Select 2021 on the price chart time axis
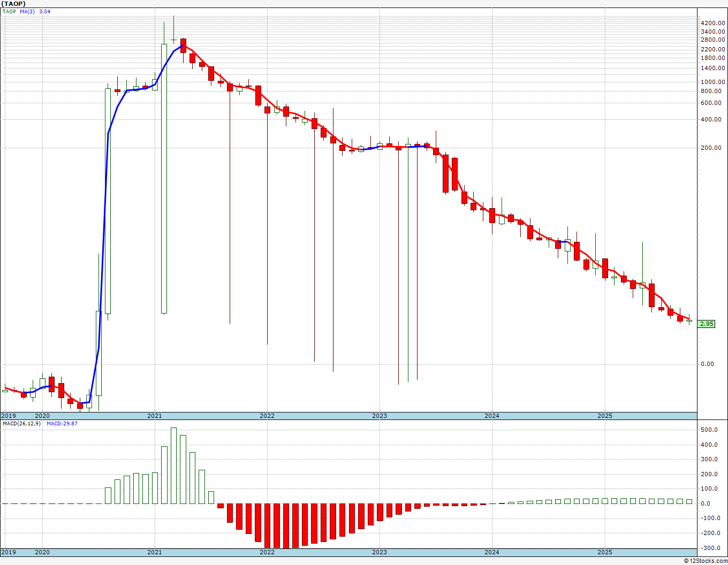This screenshot has width=728, height=565. 154,416
